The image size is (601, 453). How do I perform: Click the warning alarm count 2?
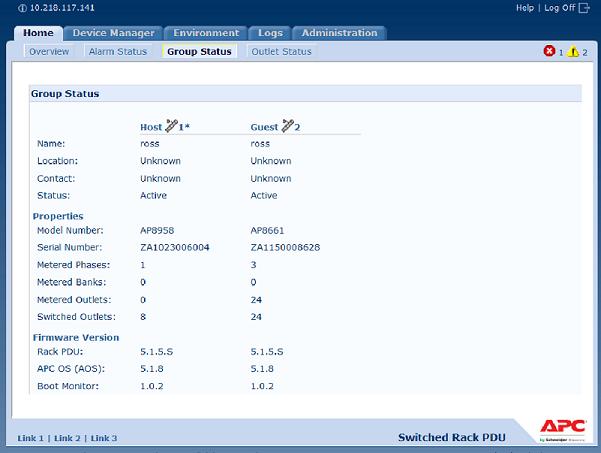585,53
